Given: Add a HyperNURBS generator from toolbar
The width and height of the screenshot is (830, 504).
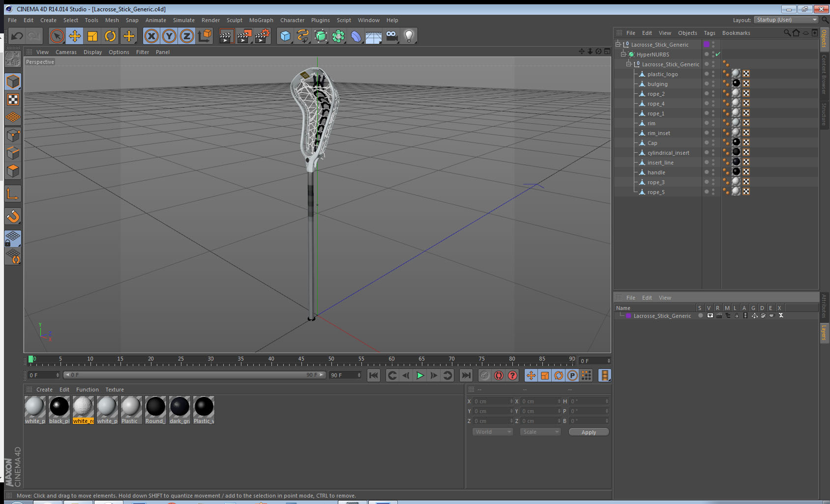Looking at the screenshot, I should click(x=321, y=36).
